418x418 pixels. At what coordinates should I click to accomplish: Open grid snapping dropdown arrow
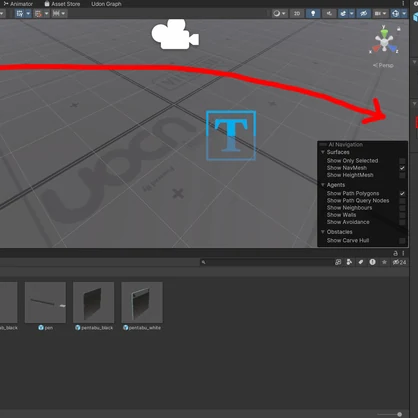[x=28, y=14]
